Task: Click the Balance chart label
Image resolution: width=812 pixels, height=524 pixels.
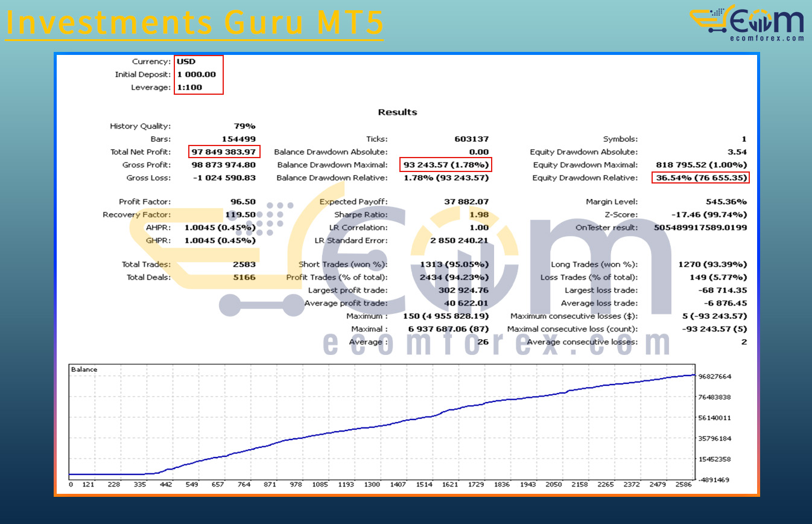Action: [84, 369]
